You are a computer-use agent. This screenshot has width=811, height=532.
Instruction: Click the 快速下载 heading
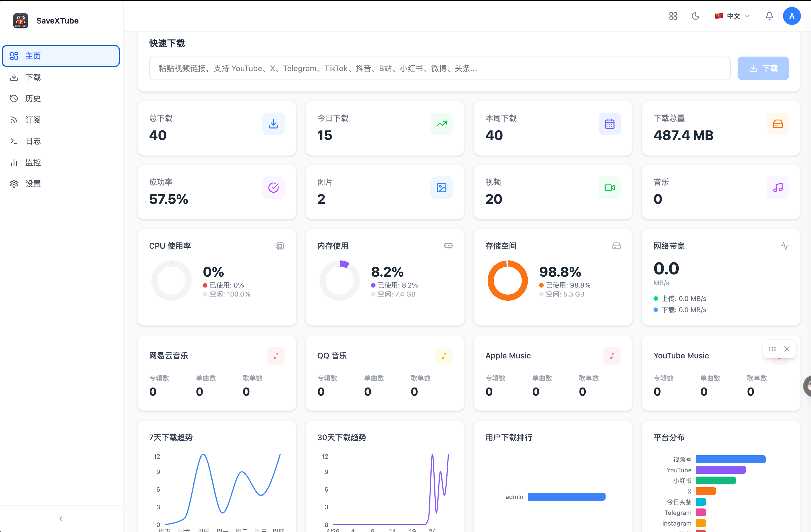coord(167,44)
